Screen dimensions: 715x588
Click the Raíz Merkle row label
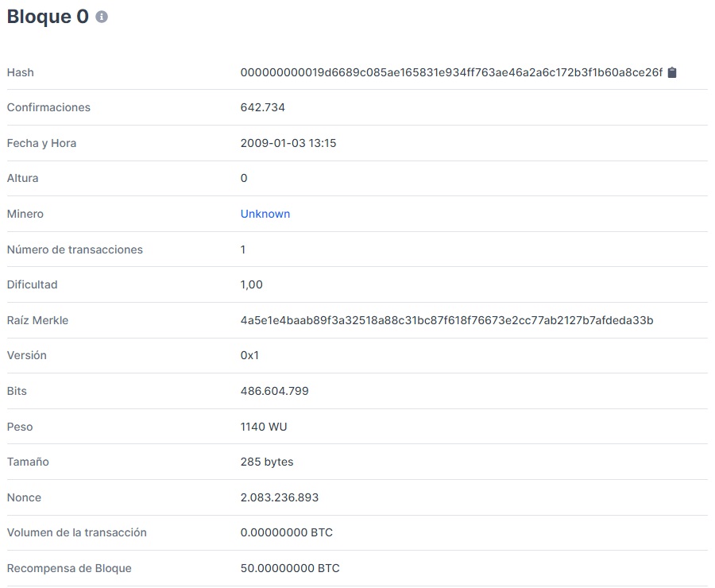coord(37,320)
